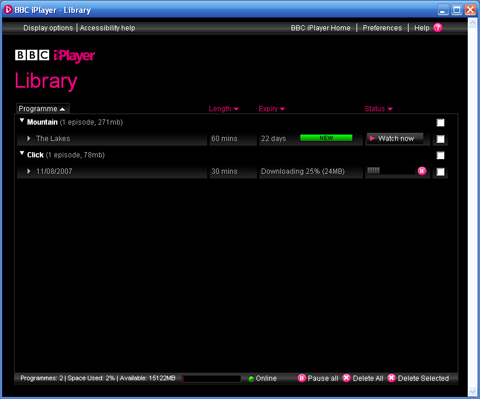The width and height of the screenshot is (480, 399).
Task: Maximize the BBC iPlayer window
Action: [457, 10]
